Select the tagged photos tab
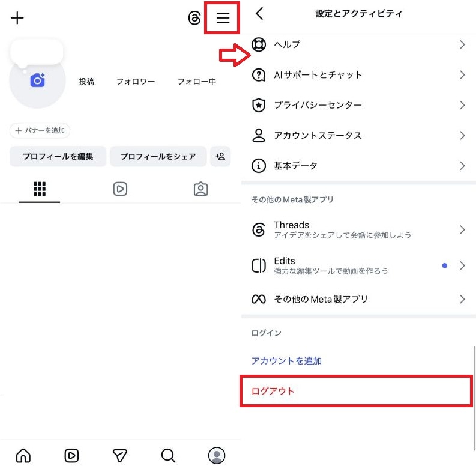 click(x=200, y=189)
